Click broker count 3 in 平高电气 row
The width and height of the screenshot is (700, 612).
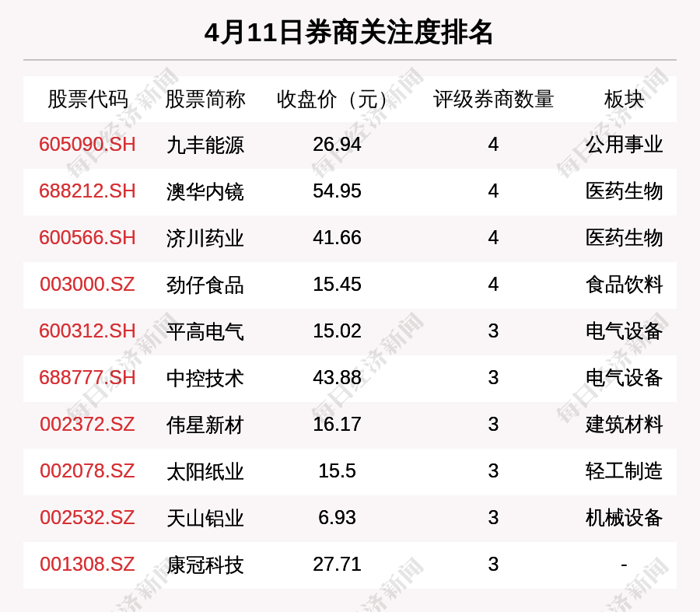(493, 330)
